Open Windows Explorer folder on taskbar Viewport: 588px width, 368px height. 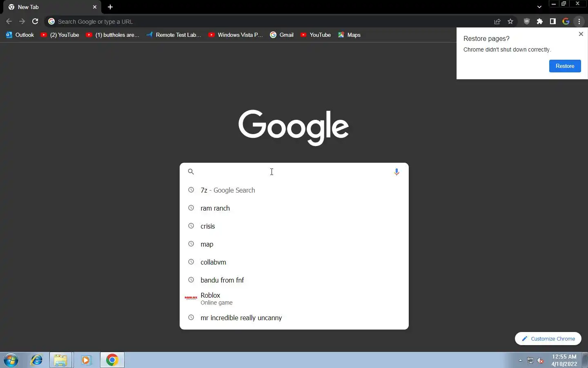pyautogui.click(x=61, y=360)
